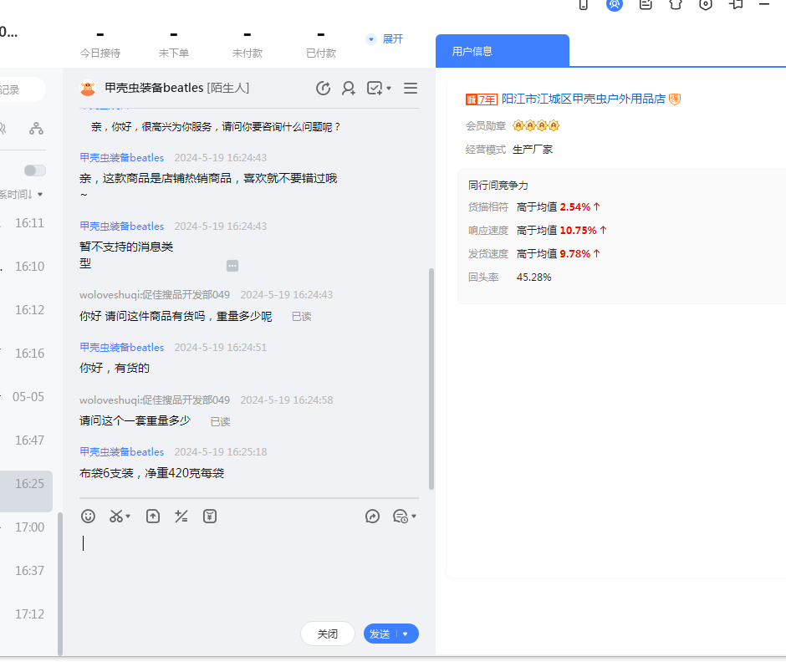Toggle the switch in the left conversation panel
786x672 pixels.
pyautogui.click(x=35, y=171)
